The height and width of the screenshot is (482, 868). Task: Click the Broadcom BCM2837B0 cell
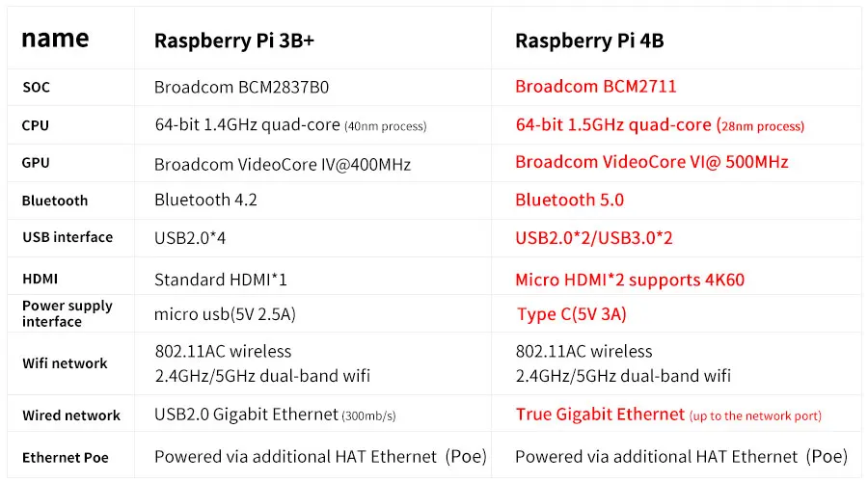(241, 87)
